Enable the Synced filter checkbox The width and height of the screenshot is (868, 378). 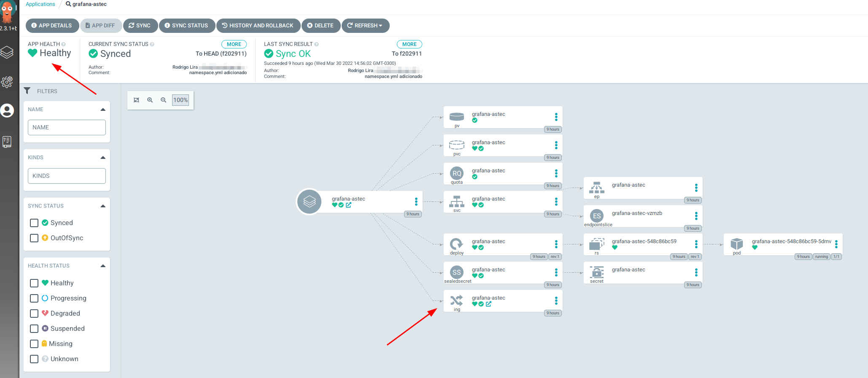35,223
